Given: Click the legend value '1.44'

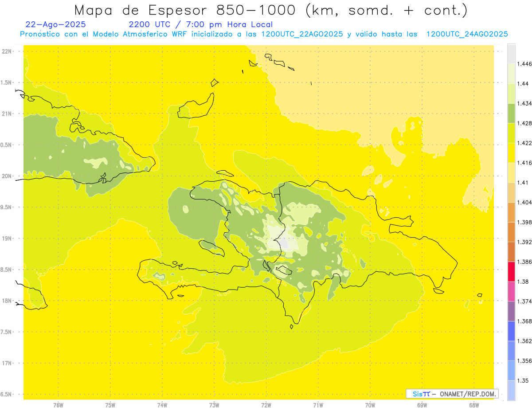Looking at the screenshot, I should pos(523,84).
